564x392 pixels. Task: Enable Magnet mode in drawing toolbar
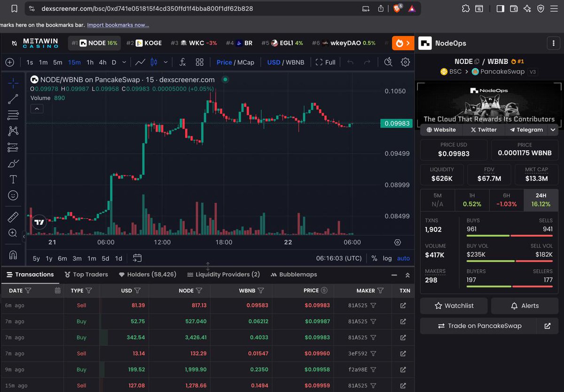(12, 254)
